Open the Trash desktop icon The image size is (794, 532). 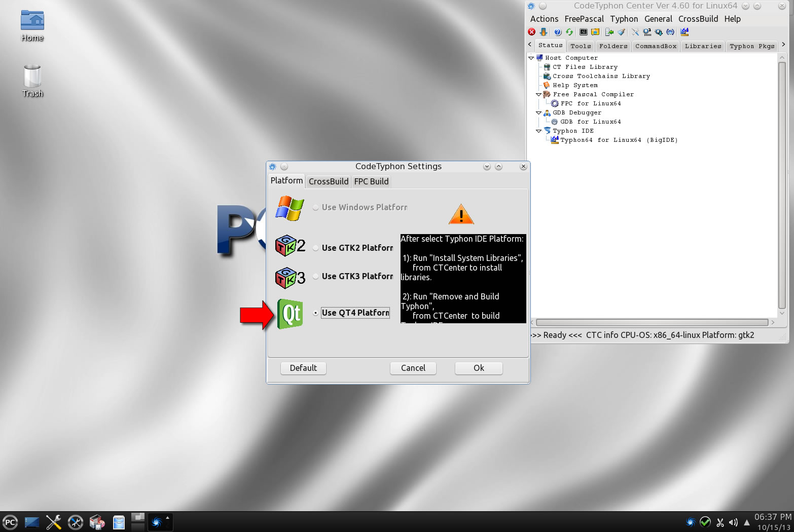pyautogui.click(x=32, y=81)
